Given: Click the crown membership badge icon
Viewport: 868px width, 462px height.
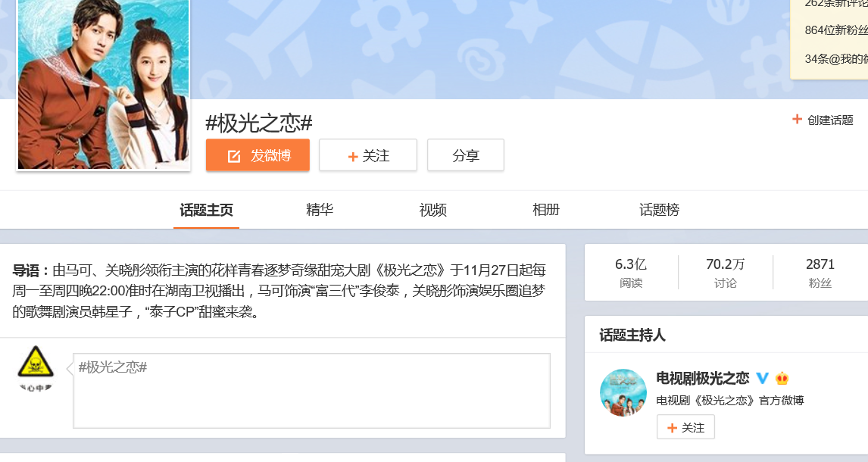Looking at the screenshot, I should pos(782,378).
